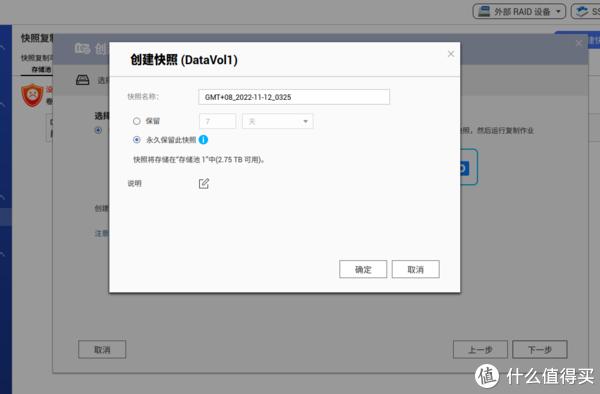600x394 pixels.
Task: Click the red shield warning icon
Action: tap(33, 95)
